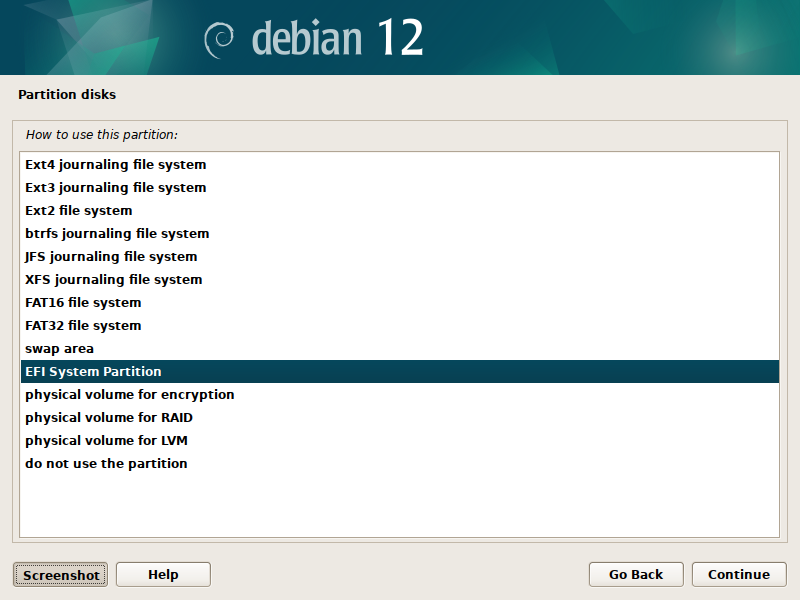
Task: Click Go Back button
Action: pyautogui.click(x=636, y=574)
